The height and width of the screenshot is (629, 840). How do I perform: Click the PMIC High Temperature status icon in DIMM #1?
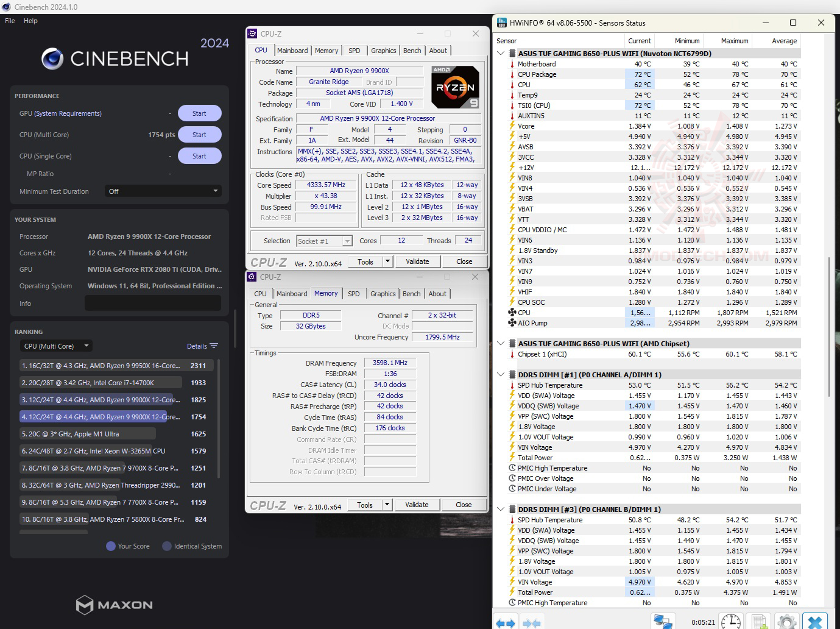[x=512, y=468]
